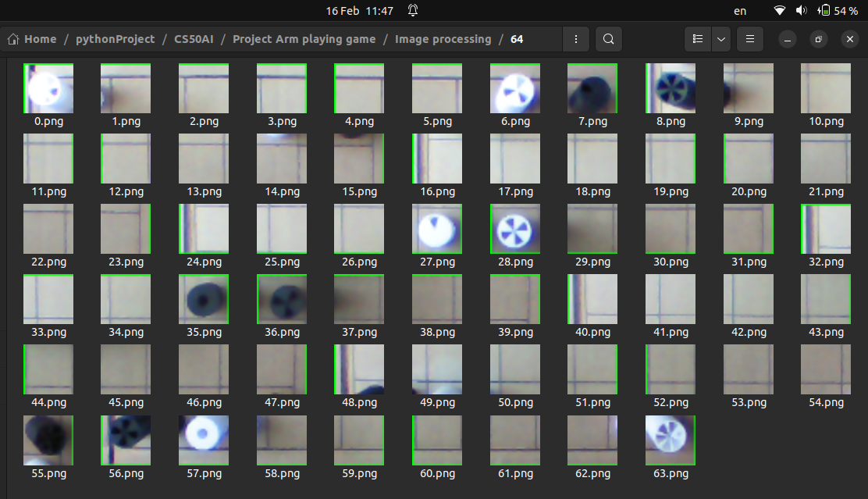Click the file name 43.png
The image size is (868, 499).
pos(827,333)
